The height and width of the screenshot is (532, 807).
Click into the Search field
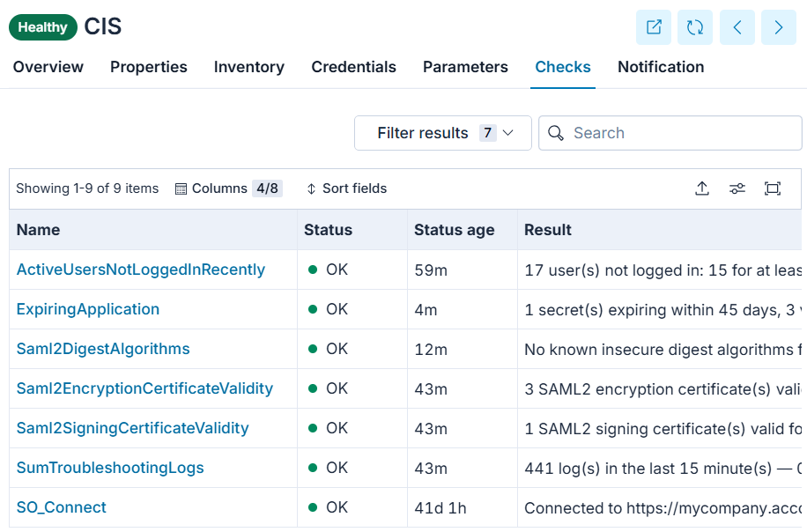(670, 133)
